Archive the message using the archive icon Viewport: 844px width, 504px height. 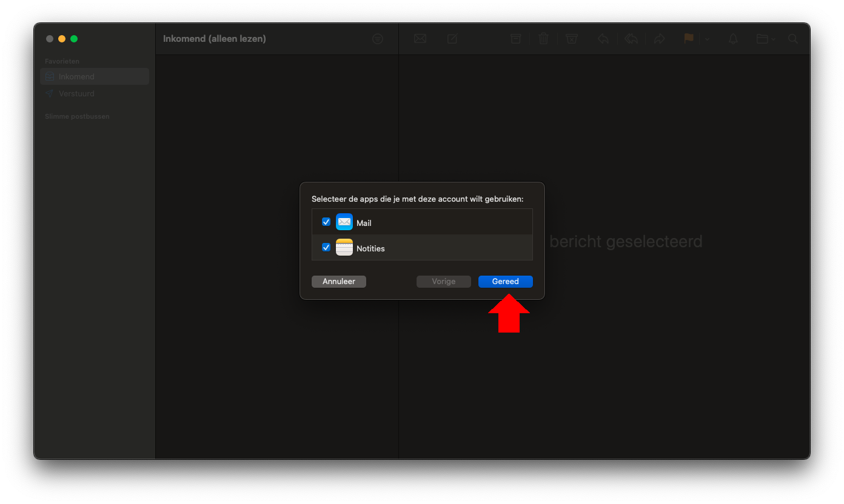point(515,38)
